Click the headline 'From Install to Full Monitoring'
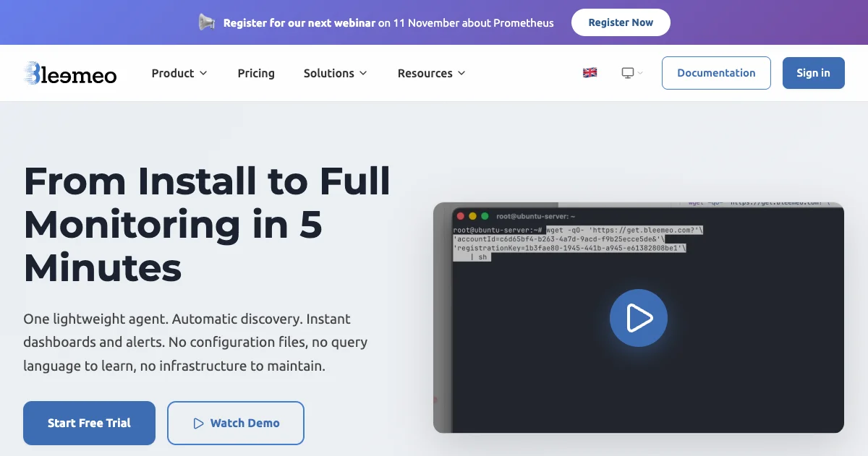868x456 pixels. 207,224
